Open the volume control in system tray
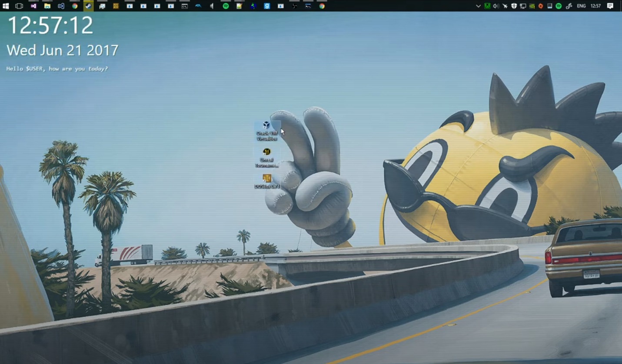 point(496,6)
